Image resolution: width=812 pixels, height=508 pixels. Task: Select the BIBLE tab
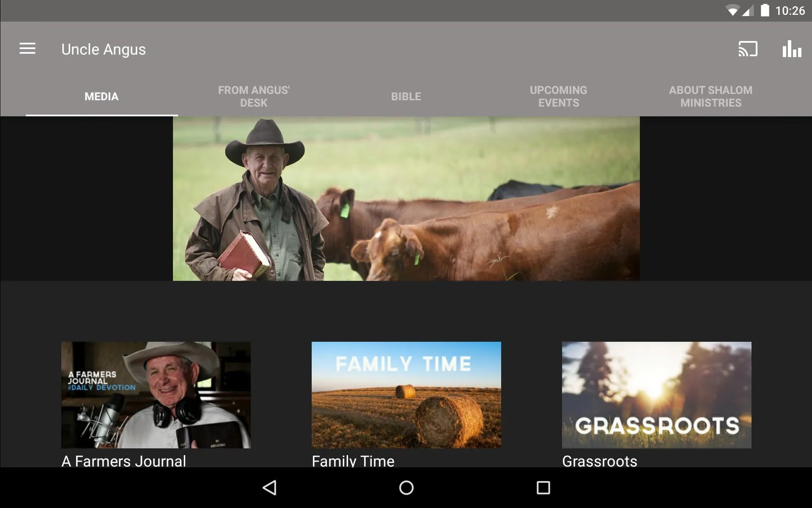click(406, 96)
